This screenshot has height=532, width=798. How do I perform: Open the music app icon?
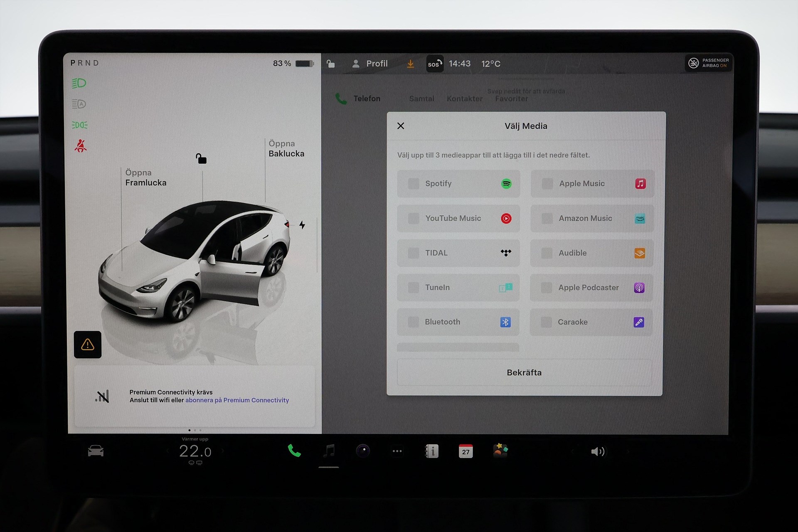329,451
